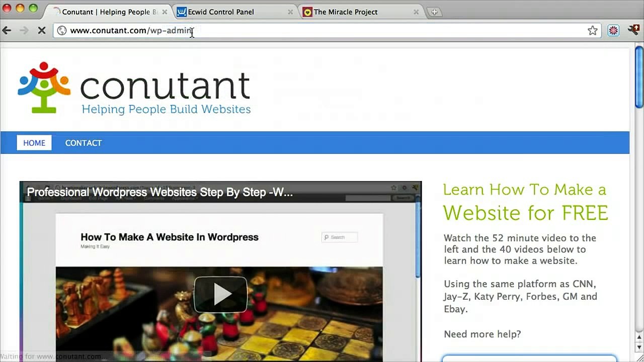Click the Learn How To Make a heading

(x=524, y=190)
